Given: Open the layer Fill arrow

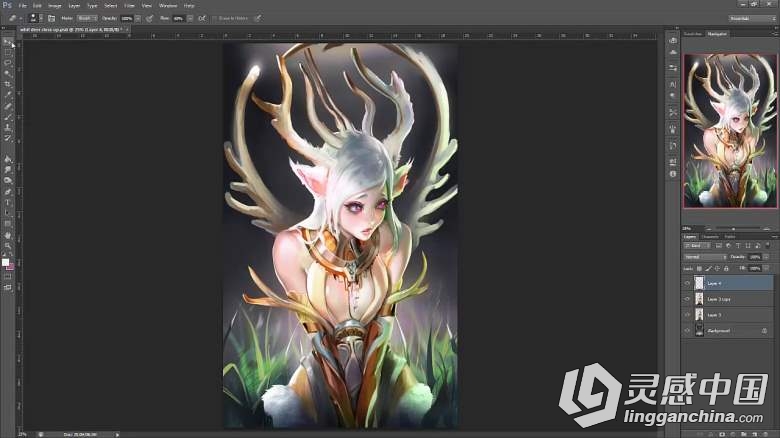Looking at the screenshot, I should click(767, 269).
